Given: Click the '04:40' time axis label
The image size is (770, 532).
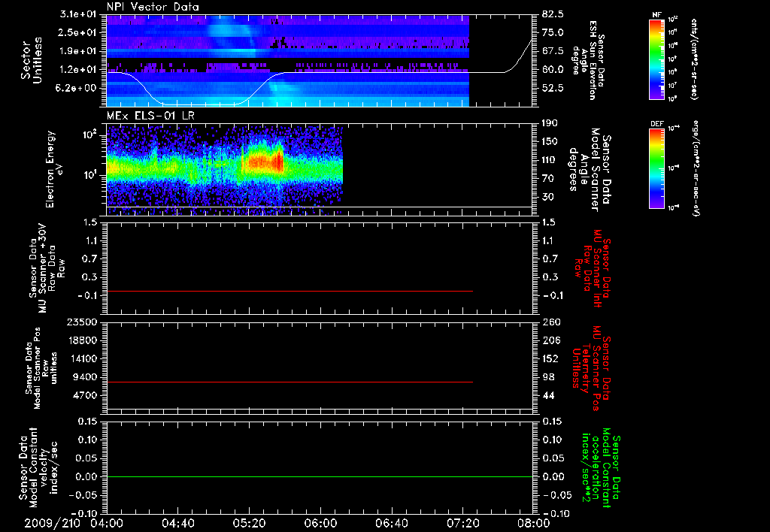Looking at the screenshot, I should tap(177, 523).
